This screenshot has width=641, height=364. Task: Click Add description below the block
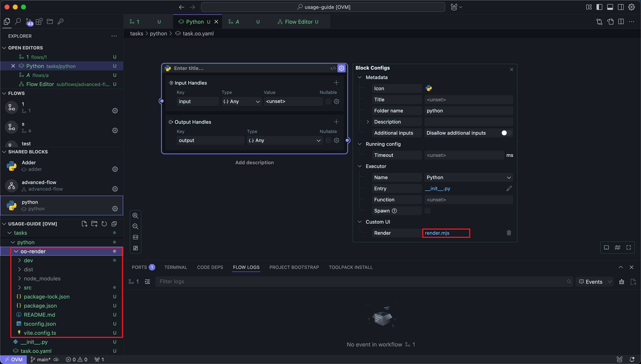[x=254, y=162]
